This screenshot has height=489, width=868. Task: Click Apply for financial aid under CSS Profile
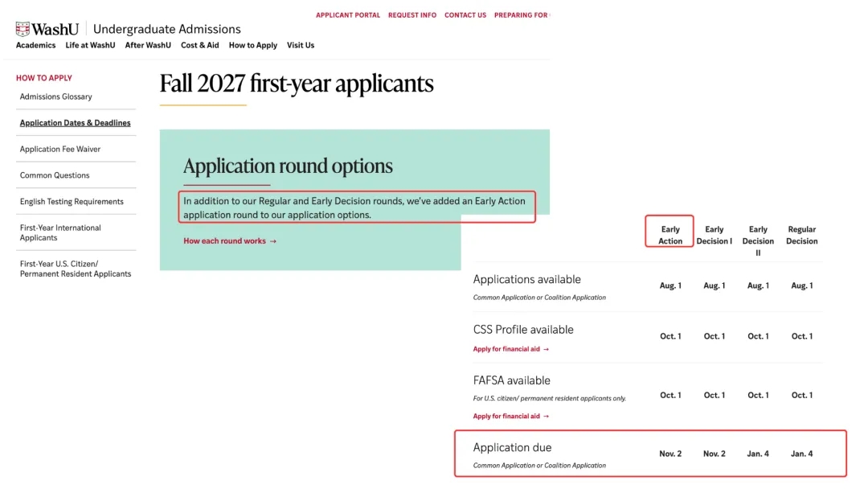(x=510, y=349)
